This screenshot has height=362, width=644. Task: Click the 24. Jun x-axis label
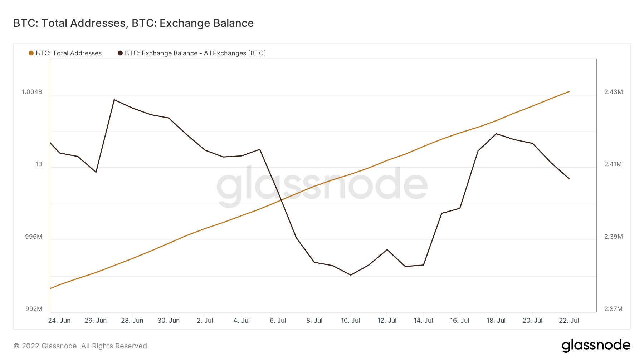(59, 321)
